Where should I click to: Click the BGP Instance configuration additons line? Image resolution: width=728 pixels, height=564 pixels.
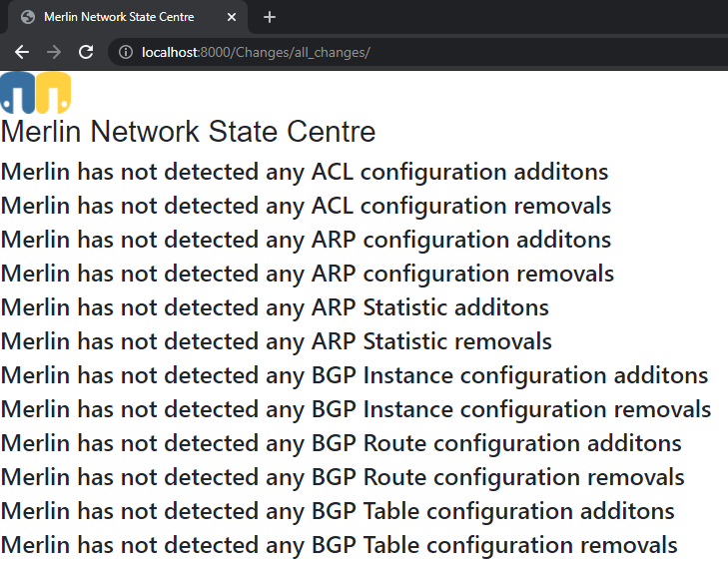(355, 375)
